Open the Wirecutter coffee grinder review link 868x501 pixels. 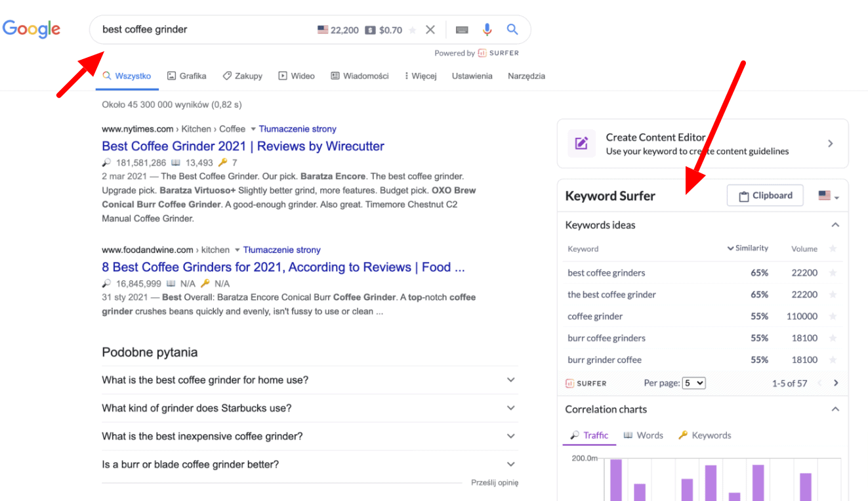[243, 146]
